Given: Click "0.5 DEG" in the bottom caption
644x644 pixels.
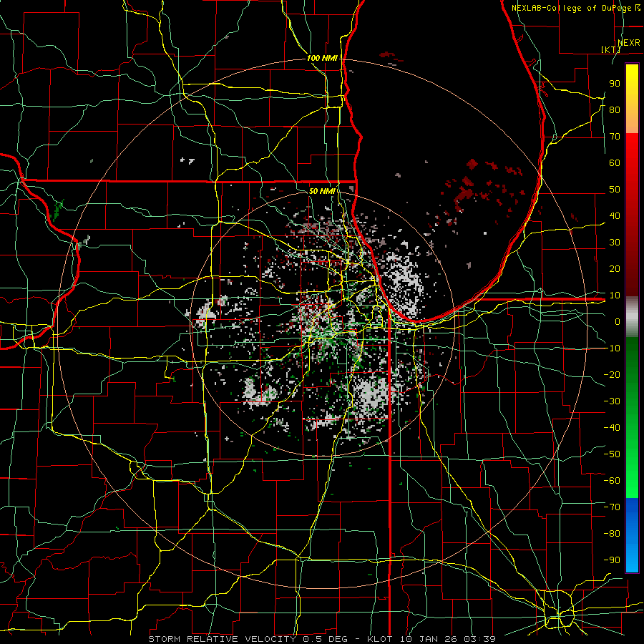Looking at the screenshot, I should [325, 639].
